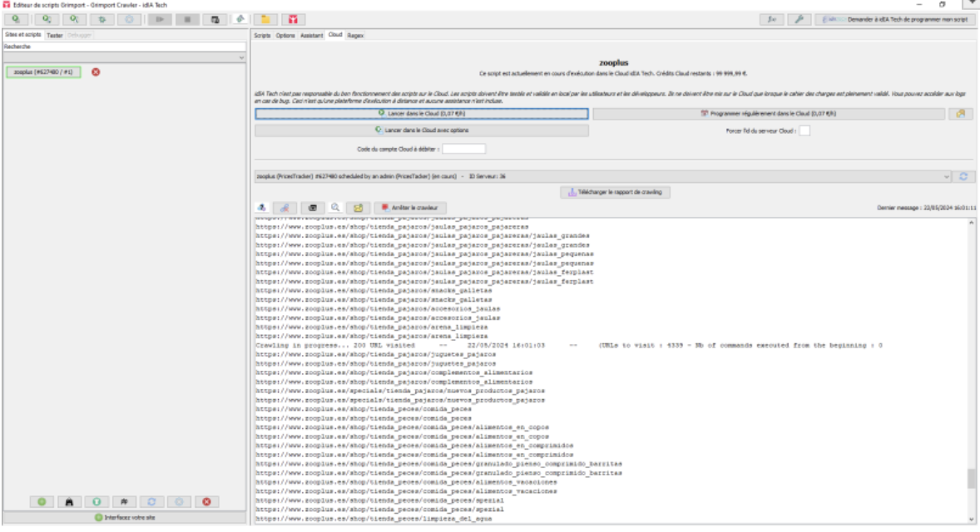
Task: Click the blue gear toolbar icon
Action: (x=130, y=19)
